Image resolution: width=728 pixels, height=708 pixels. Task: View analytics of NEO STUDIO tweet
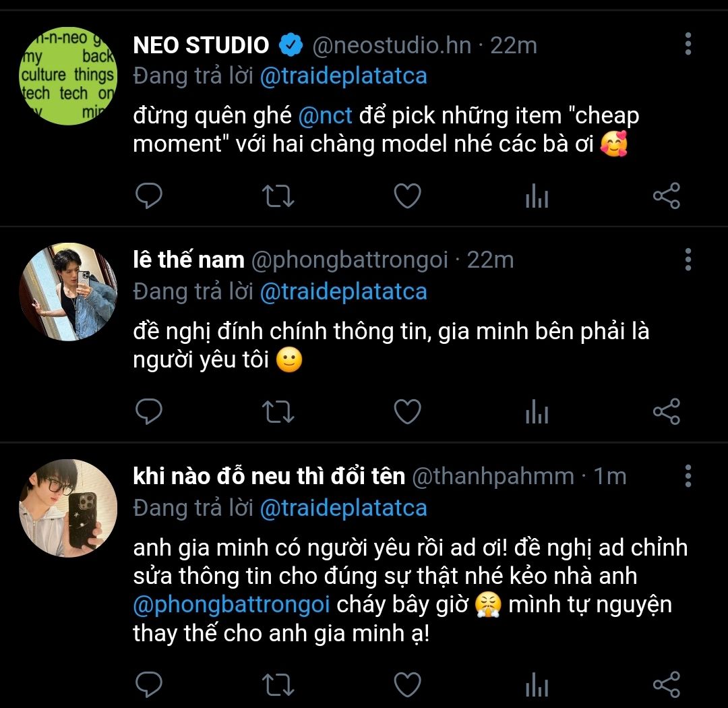537,197
